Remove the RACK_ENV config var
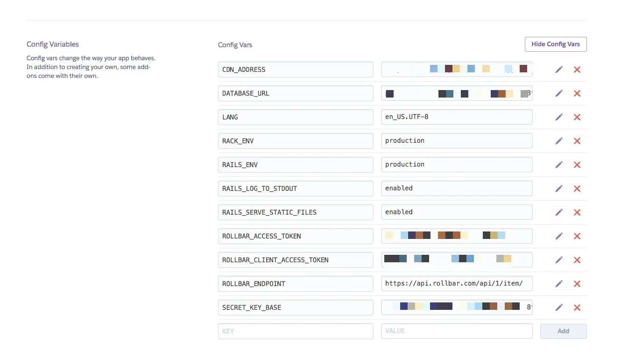The height and width of the screenshot is (364, 635). (577, 141)
